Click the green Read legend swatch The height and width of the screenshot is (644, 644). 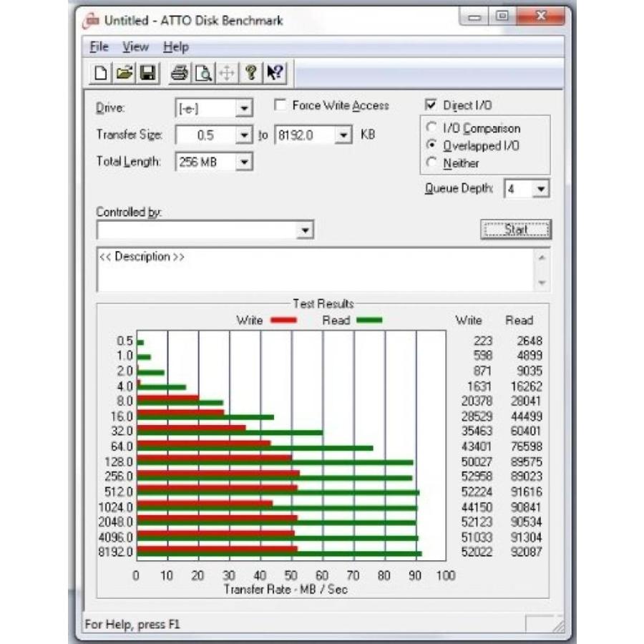pyautogui.click(x=369, y=321)
